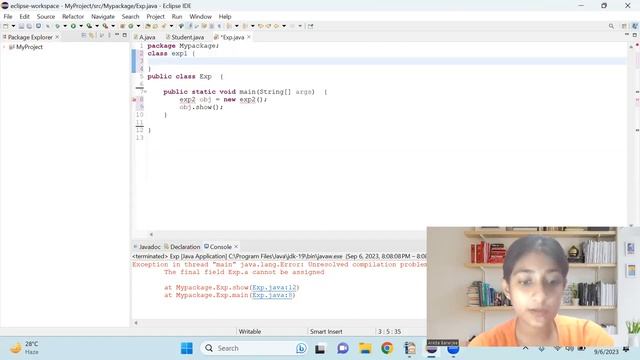
Task: Toggle Skip All Breakpoints
Action: 47,26
